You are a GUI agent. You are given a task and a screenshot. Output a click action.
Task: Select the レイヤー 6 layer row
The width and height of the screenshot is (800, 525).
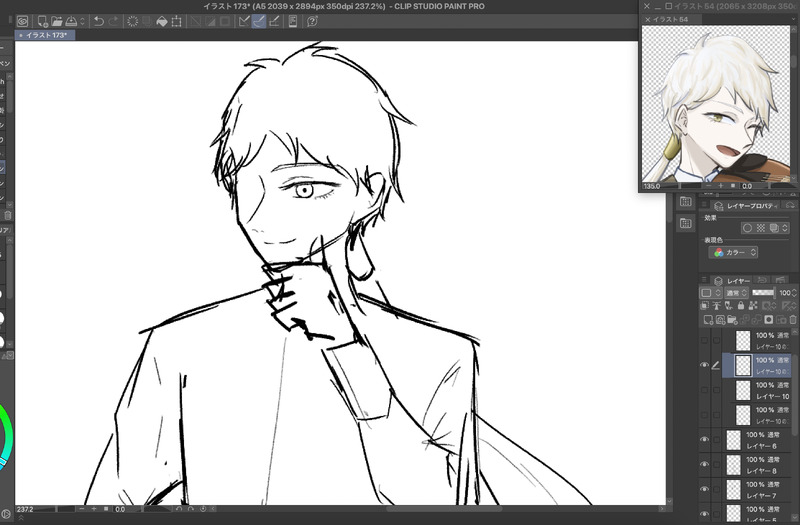[757, 440]
